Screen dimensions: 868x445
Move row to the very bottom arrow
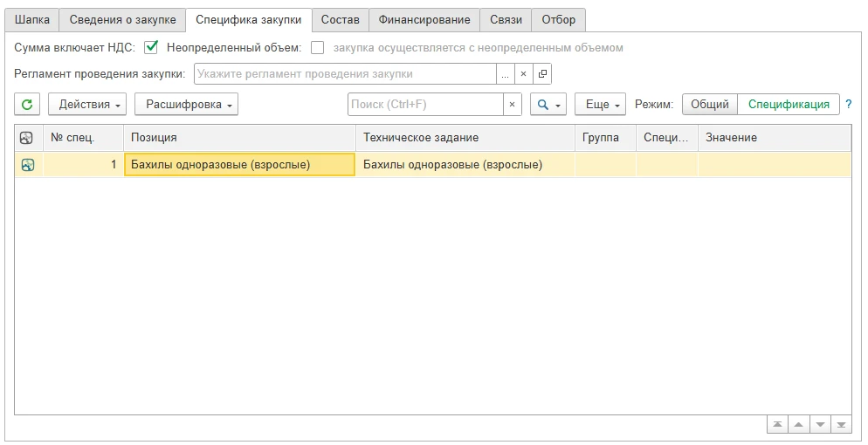tap(841, 425)
